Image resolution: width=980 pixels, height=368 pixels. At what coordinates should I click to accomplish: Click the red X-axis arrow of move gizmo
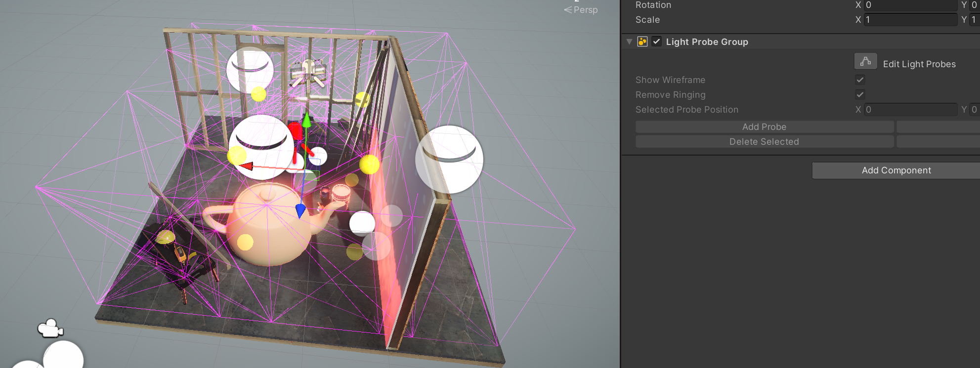(247, 166)
